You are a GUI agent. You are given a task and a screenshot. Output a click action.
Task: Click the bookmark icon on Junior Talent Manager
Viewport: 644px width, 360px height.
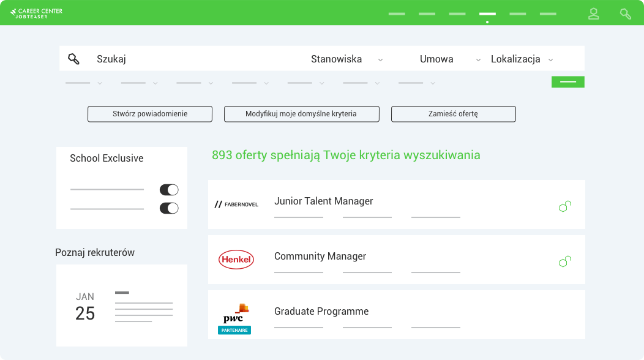(565, 206)
